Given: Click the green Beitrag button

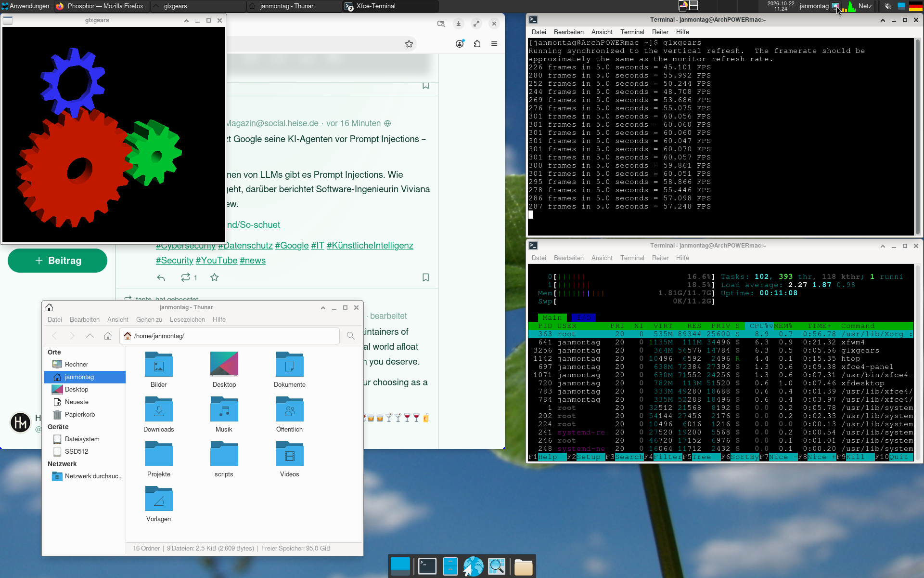Looking at the screenshot, I should (x=57, y=261).
